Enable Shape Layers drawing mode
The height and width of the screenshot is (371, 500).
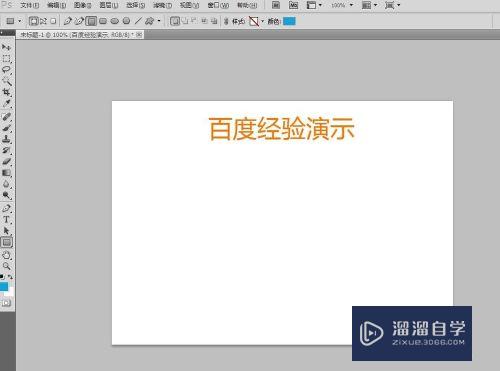[x=33, y=21]
